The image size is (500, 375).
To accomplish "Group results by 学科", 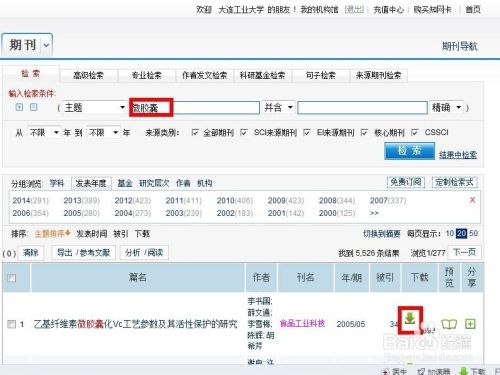I will tap(57, 183).
